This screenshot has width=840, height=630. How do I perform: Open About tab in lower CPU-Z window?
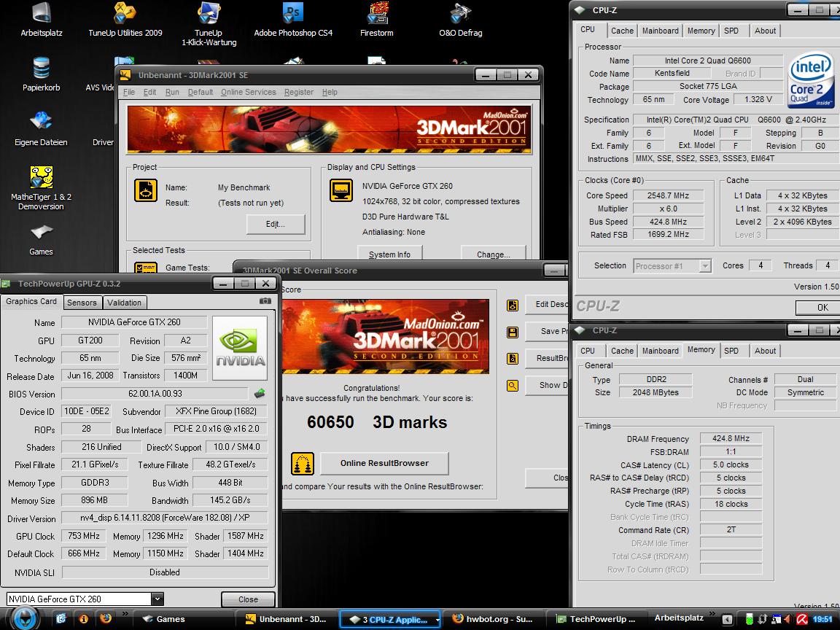(x=765, y=351)
